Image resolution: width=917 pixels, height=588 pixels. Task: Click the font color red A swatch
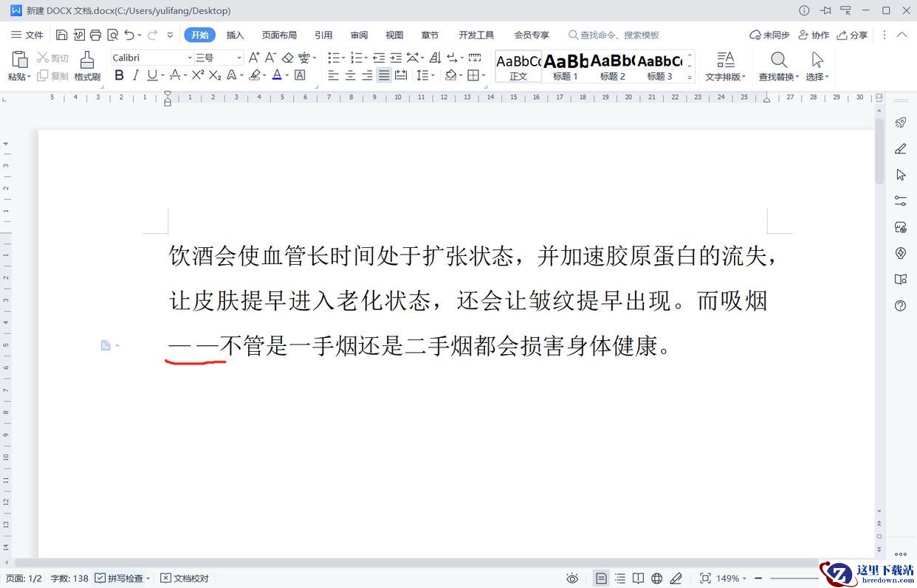[x=276, y=75]
